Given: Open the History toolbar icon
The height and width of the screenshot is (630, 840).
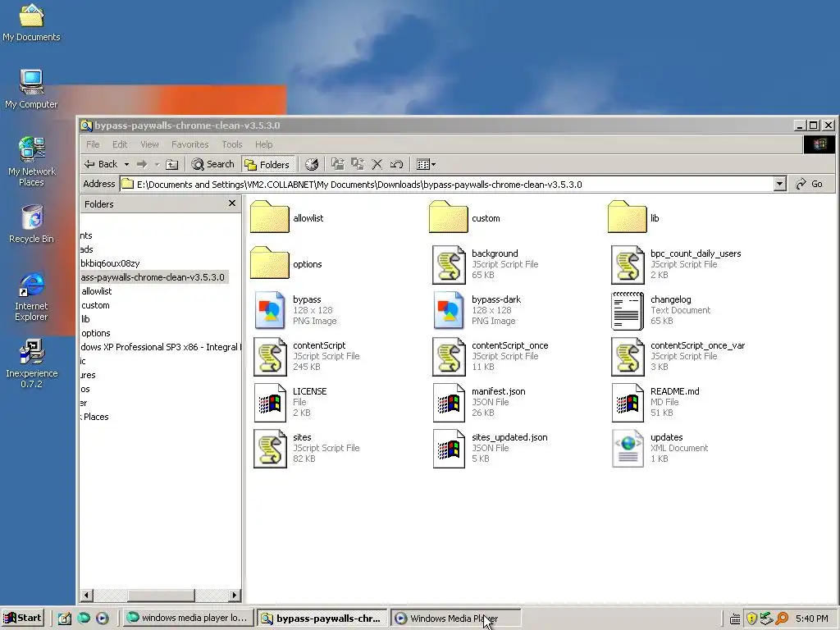Looking at the screenshot, I should tap(312, 164).
